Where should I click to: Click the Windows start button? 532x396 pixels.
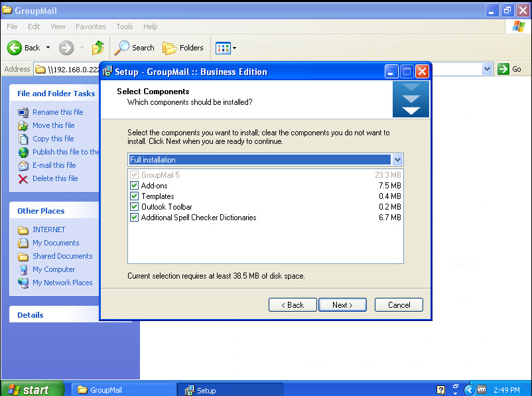(x=32, y=389)
